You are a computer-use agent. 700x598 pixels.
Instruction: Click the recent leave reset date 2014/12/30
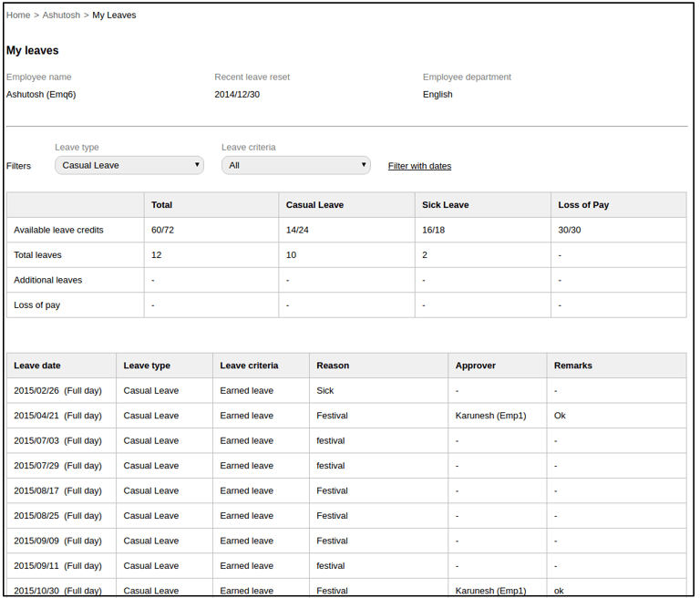click(237, 94)
